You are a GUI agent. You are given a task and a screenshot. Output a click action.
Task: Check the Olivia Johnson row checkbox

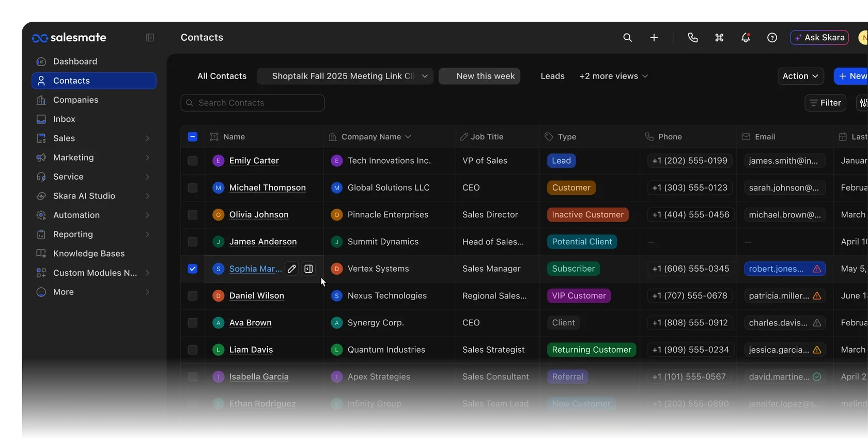[x=193, y=215]
